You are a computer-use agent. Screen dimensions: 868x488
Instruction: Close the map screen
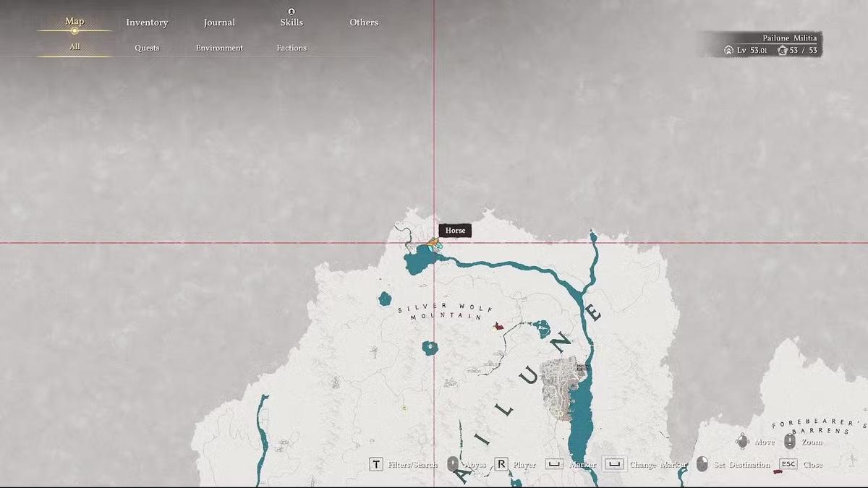[812, 465]
